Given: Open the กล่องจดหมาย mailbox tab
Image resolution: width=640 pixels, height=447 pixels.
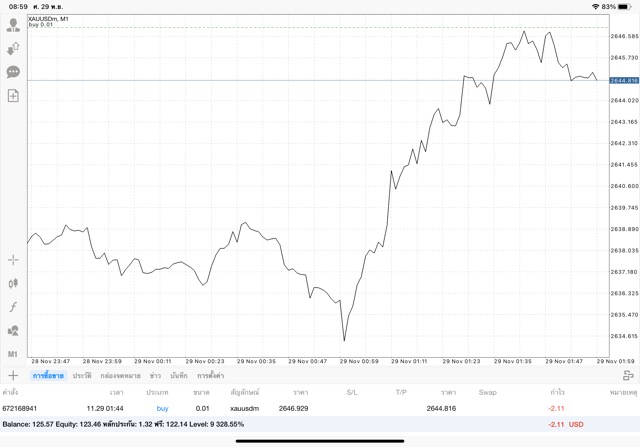Looking at the screenshot, I should click(x=120, y=375).
